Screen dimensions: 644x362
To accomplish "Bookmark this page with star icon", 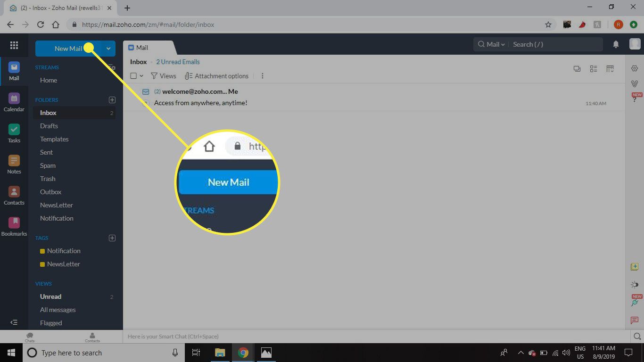I will coord(548,25).
